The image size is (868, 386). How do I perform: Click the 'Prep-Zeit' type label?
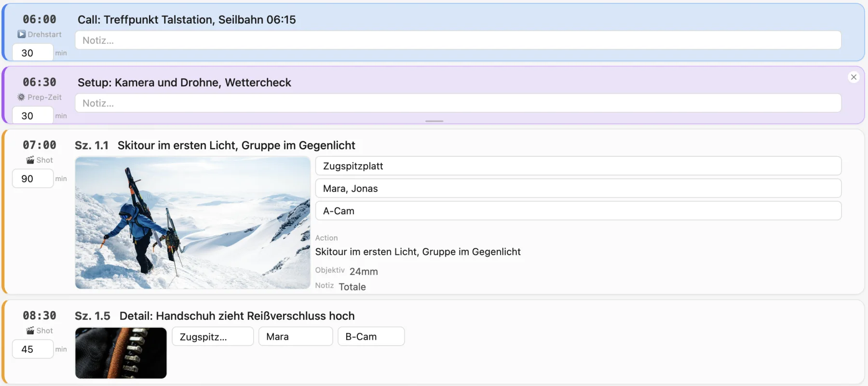click(45, 97)
